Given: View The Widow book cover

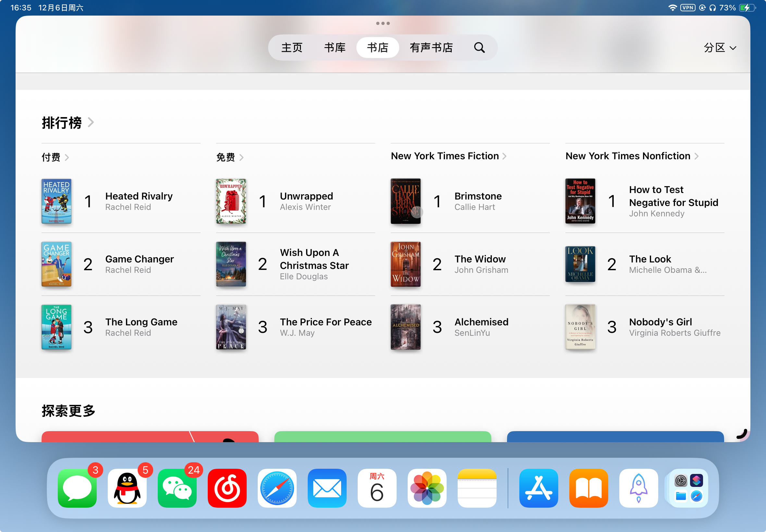Looking at the screenshot, I should pos(405,264).
